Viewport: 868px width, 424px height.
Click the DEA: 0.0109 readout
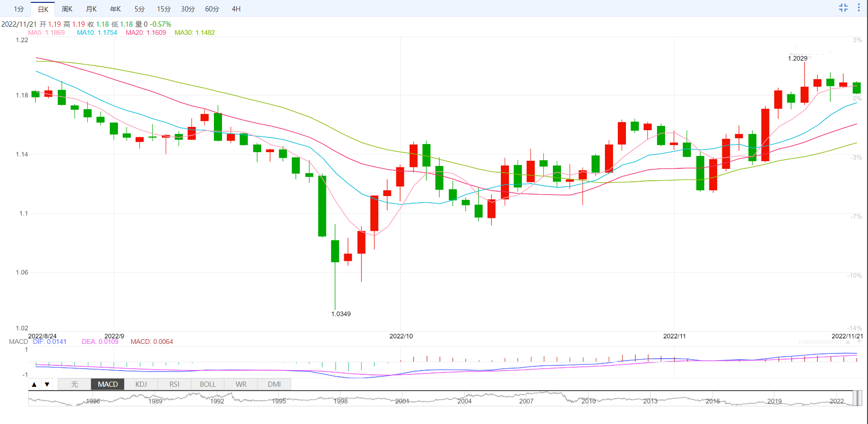pyautogui.click(x=100, y=341)
